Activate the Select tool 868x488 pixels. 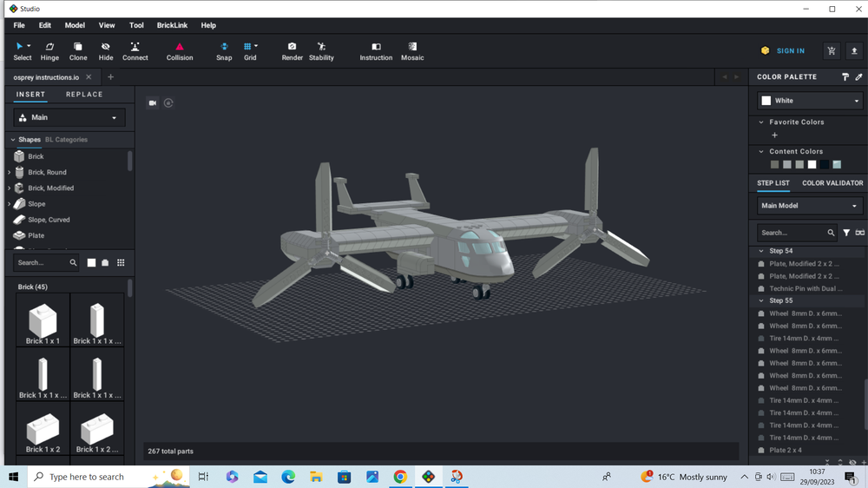(23, 51)
